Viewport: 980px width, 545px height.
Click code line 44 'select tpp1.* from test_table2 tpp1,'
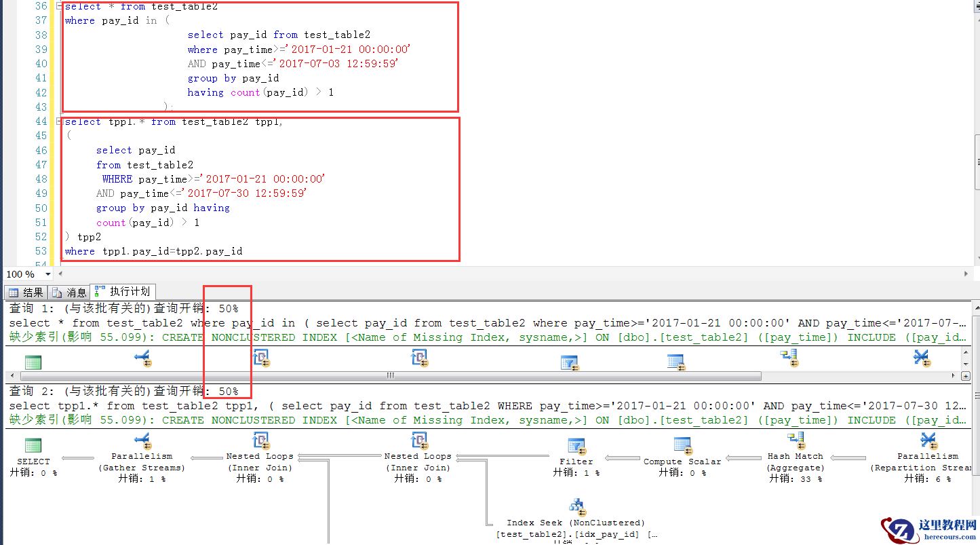point(174,121)
